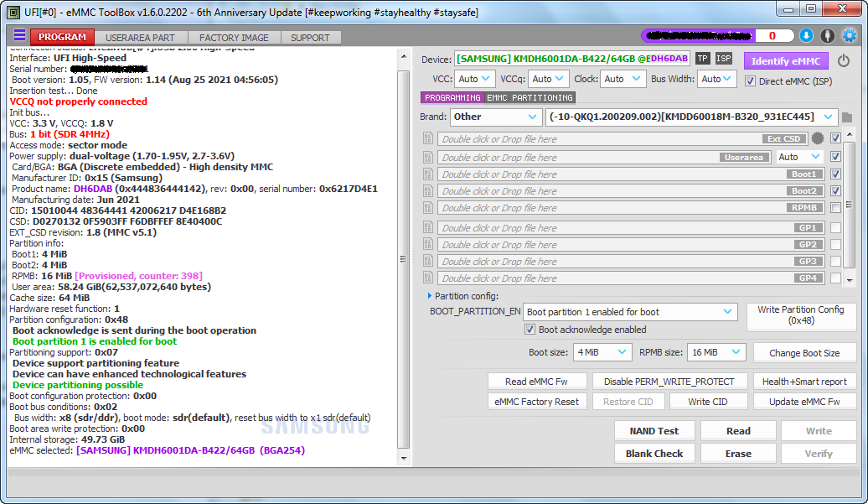Open the SUPPORT tab
This screenshot has height=504, width=868.
tap(310, 38)
